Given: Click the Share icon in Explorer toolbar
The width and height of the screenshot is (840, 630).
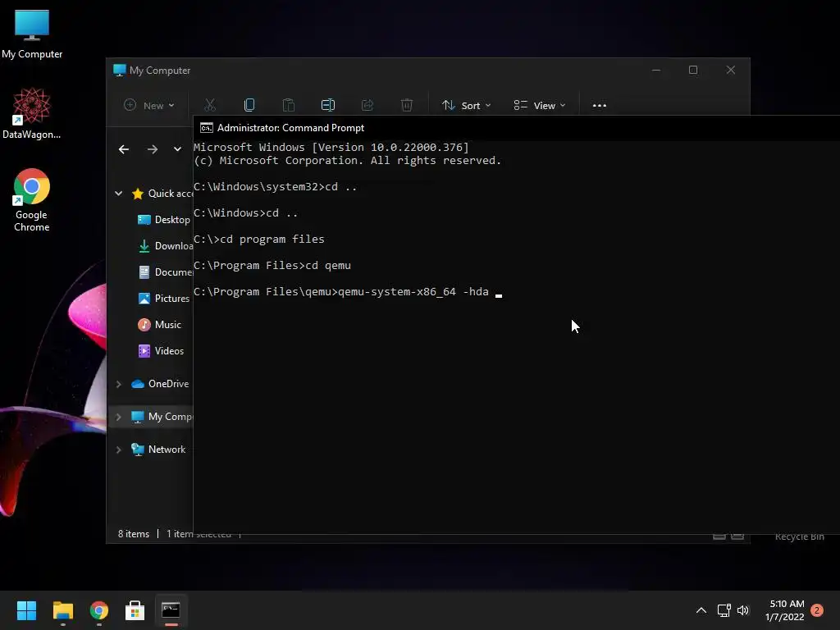Looking at the screenshot, I should pyautogui.click(x=367, y=105).
